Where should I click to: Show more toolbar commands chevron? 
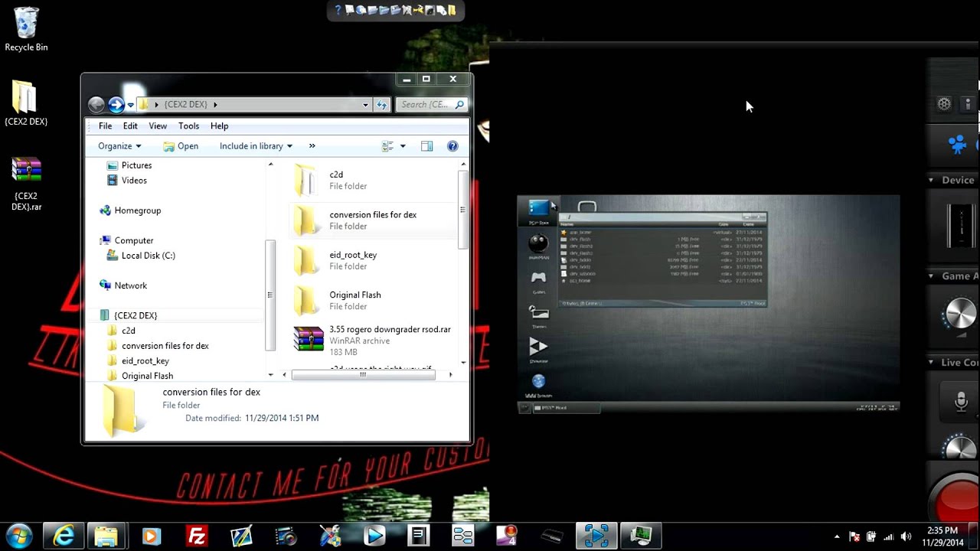[x=312, y=146]
